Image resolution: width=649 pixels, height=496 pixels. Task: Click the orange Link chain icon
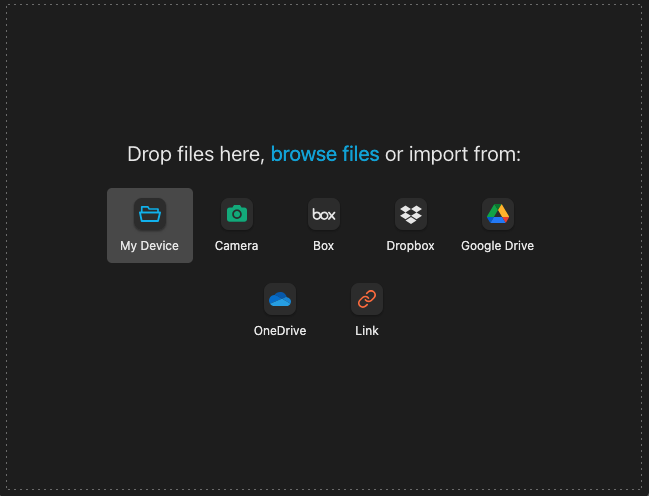click(367, 299)
